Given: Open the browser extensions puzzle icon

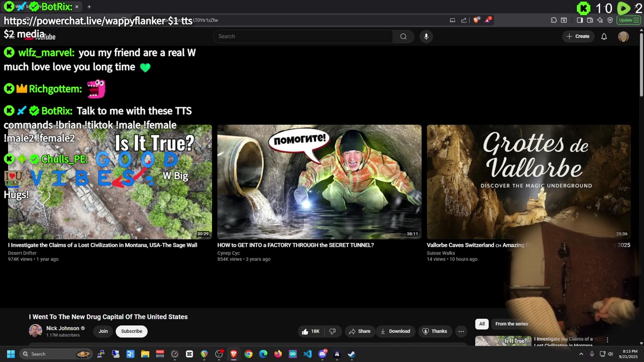Looking at the screenshot, I should tap(553, 20).
